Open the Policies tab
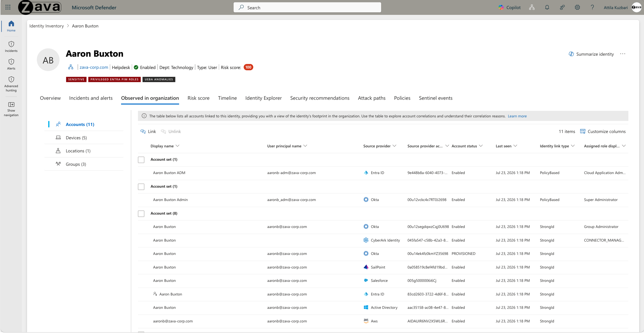The height and width of the screenshot is (333, 644). (402, 98)
